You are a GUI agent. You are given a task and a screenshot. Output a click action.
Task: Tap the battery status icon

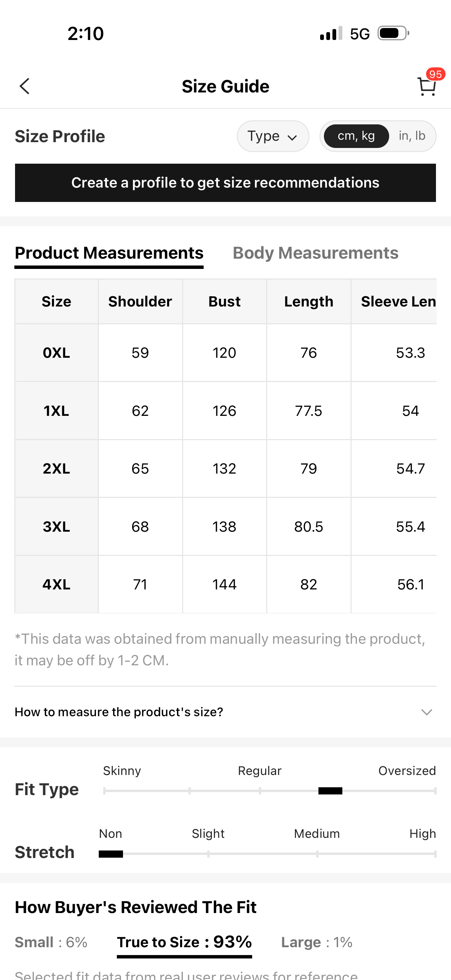393,33
